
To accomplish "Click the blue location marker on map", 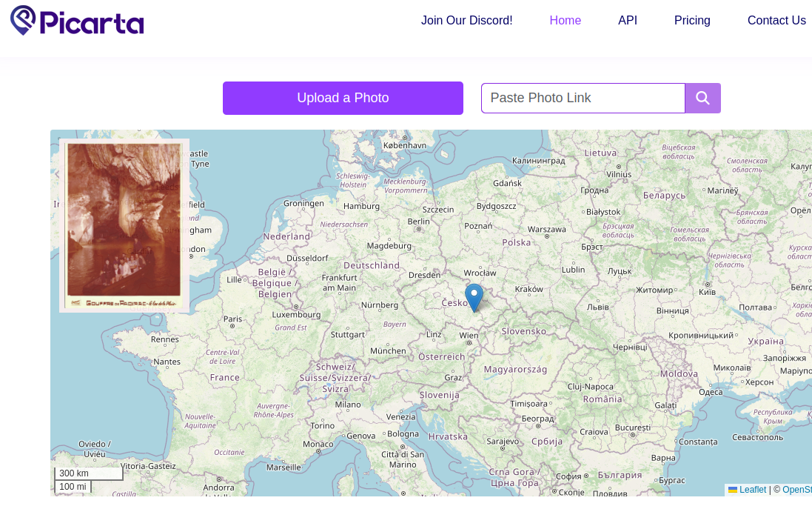I will (474, 297).
